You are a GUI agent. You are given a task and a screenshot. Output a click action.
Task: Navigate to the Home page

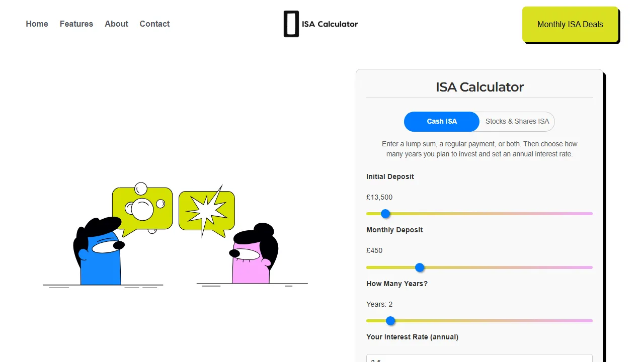37,24
